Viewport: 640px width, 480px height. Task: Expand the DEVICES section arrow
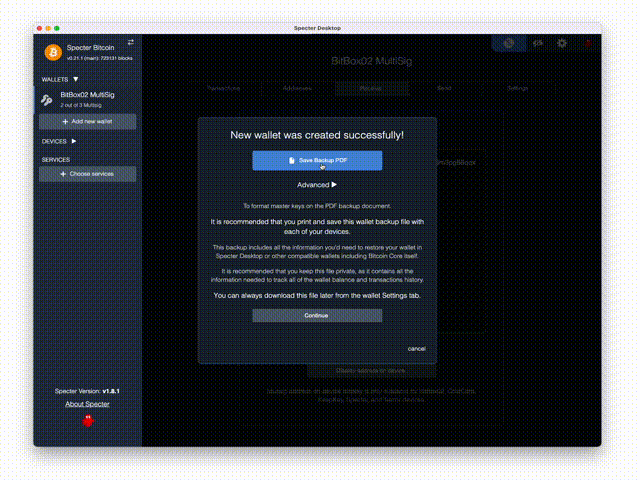point(74,141)
